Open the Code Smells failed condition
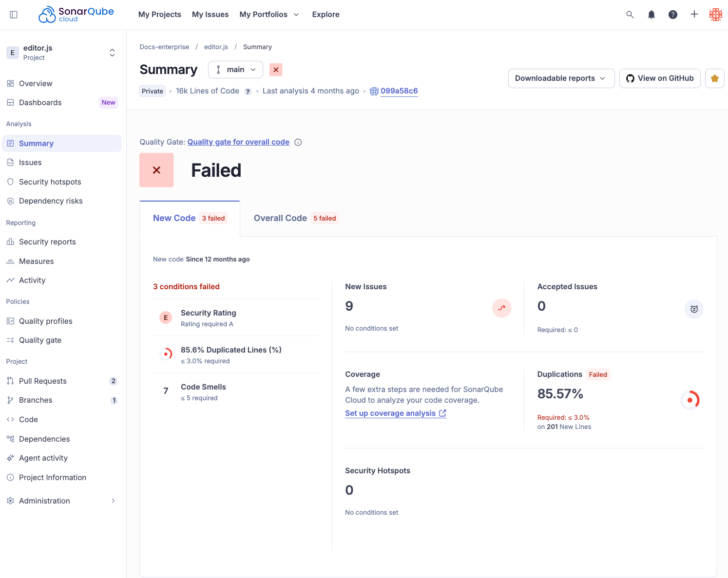Screen dimensions: 728x578 pyautogui.click(x=236, y=392)
